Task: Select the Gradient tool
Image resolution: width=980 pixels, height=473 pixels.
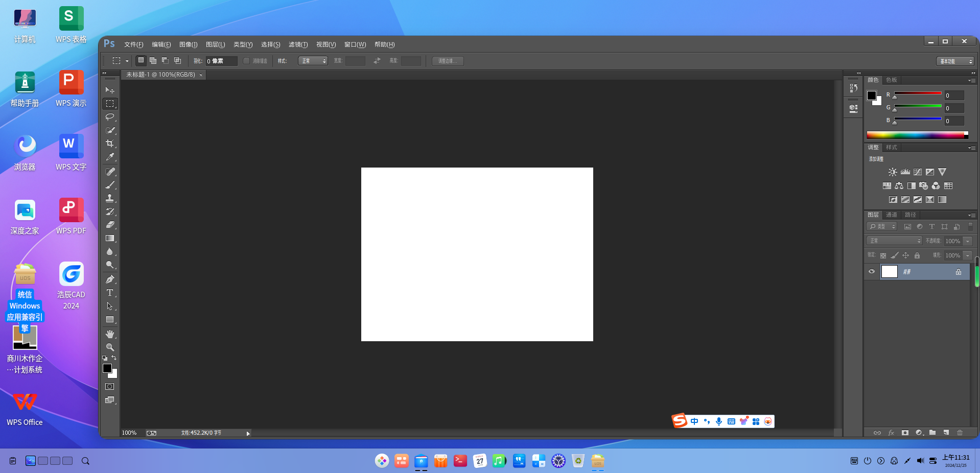Action: tap(110, 238)
